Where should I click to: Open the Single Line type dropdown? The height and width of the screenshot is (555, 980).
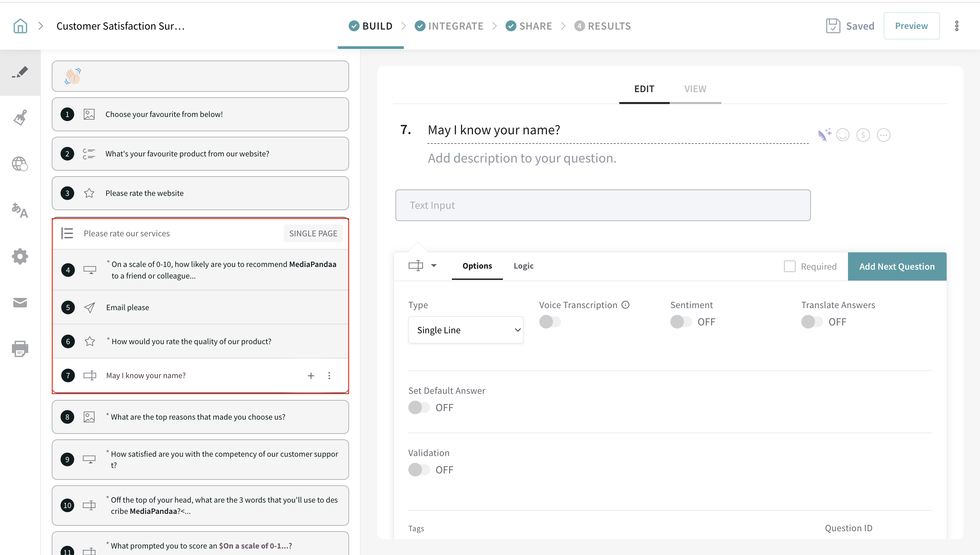click(465, 330)
